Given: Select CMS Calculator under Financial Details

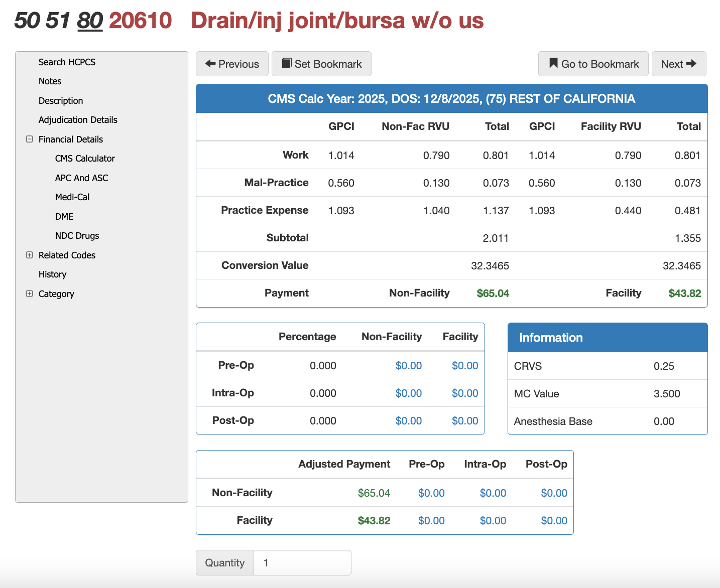Looking at the screenshot, I should pyautogui.click(x=85, y=158).
